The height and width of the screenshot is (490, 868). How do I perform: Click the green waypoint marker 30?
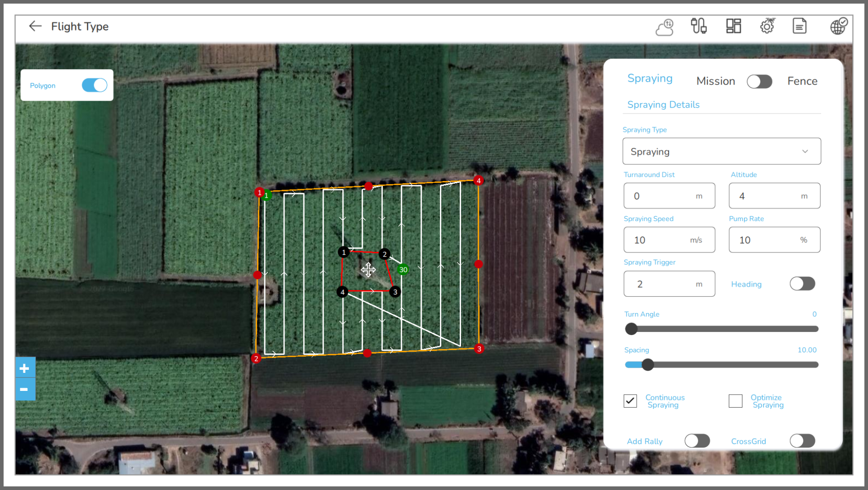click(x=403, y=270)
